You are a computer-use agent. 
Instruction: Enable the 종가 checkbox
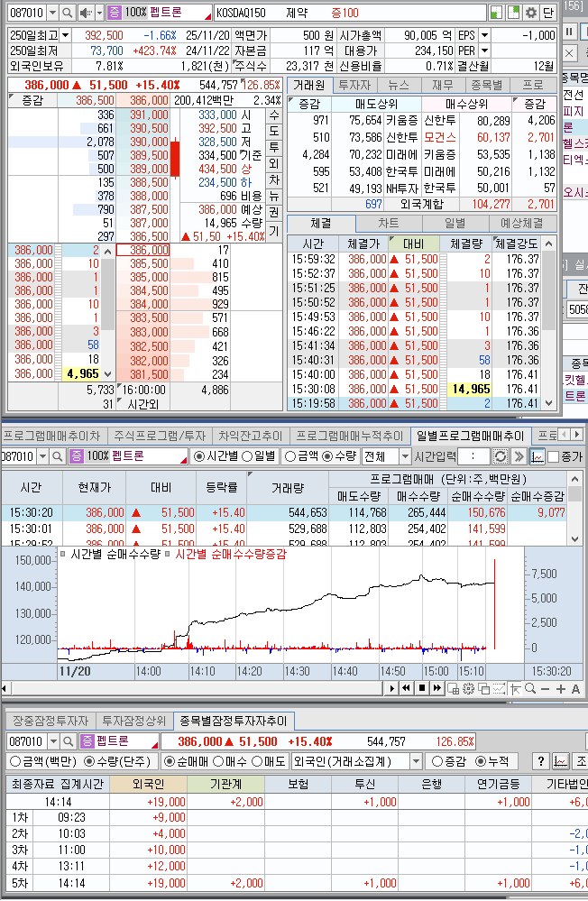click(554, 457)
